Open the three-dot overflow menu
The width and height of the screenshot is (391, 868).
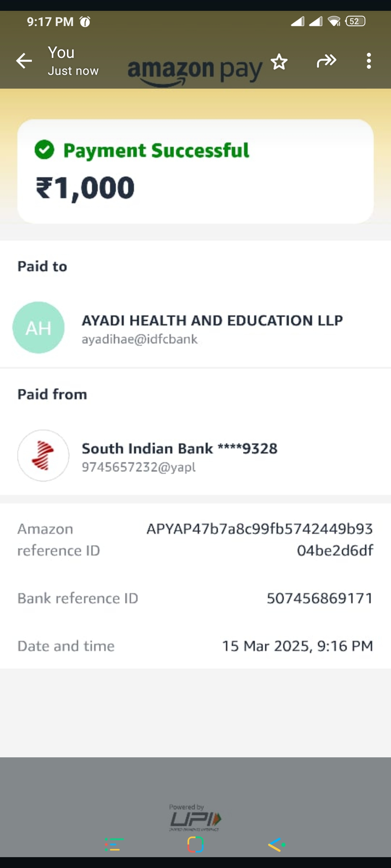tap(369, 61)
